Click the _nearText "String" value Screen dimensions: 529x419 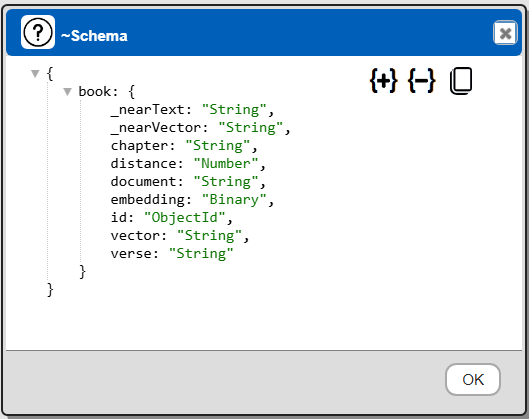(234, 110)
